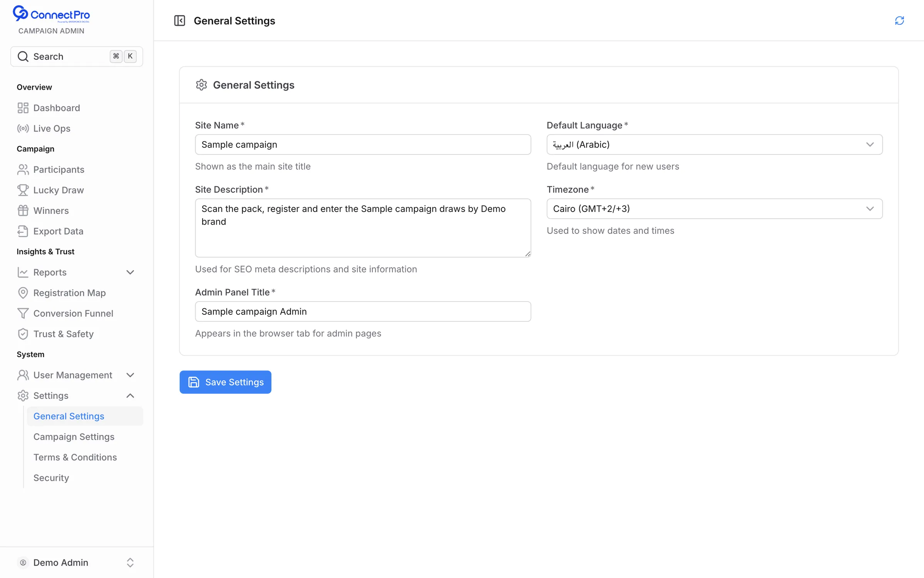Image resolution: width=924 pixels, height=578 pixels.
Task: Click the 'CAMPAIGN ADMIN' subtitle text
Action: point(51,31)
